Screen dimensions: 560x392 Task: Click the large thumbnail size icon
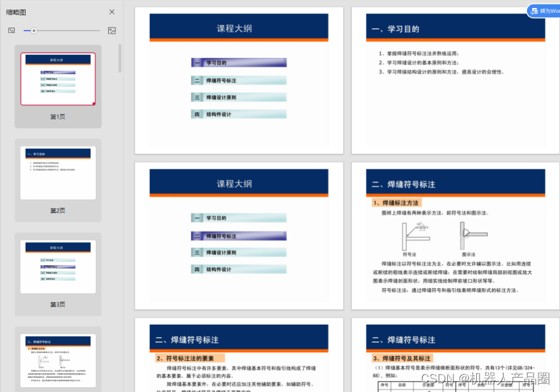tap(111, 30)
